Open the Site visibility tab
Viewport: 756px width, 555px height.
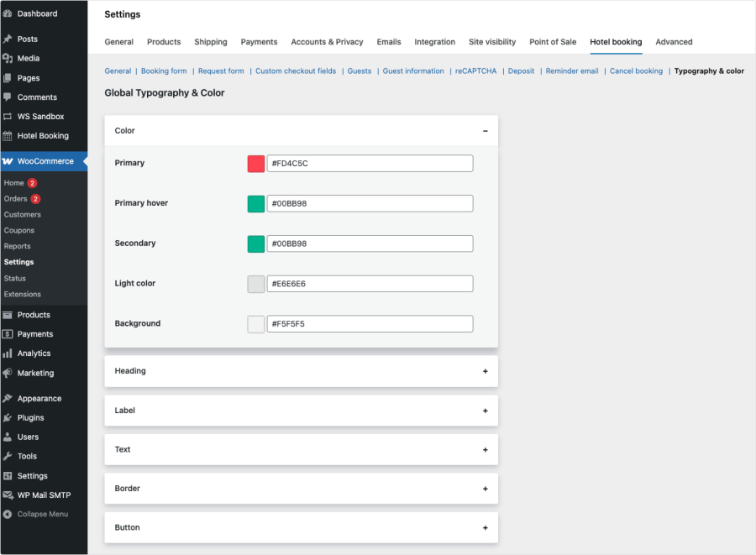pyautogui.click(x=492, y=42)
